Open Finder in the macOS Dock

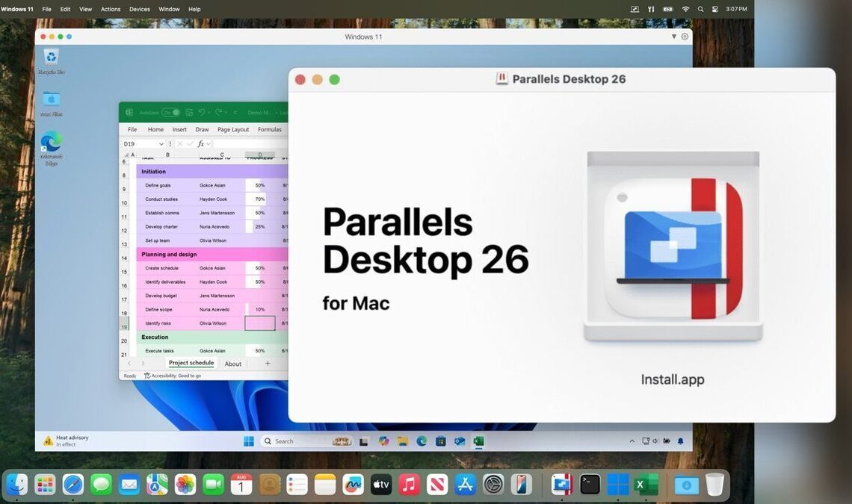(17, 485)
